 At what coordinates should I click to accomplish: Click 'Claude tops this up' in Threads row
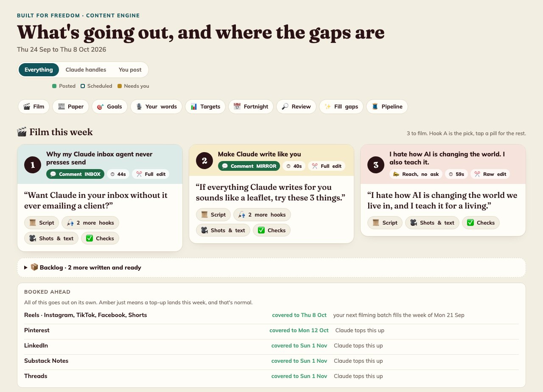(x=358, y=376)
